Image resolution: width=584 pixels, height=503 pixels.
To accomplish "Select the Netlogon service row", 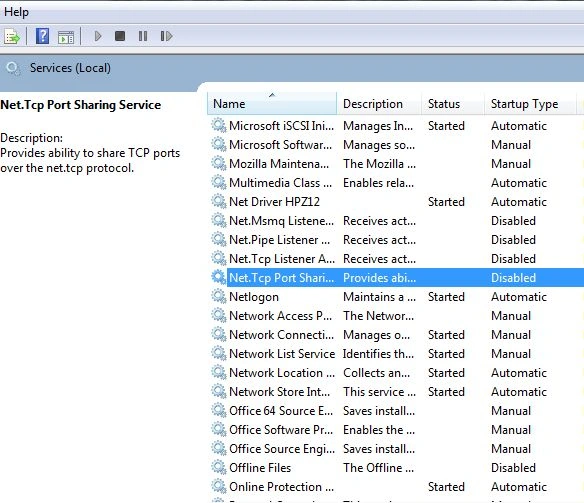I will pos(396,297).
